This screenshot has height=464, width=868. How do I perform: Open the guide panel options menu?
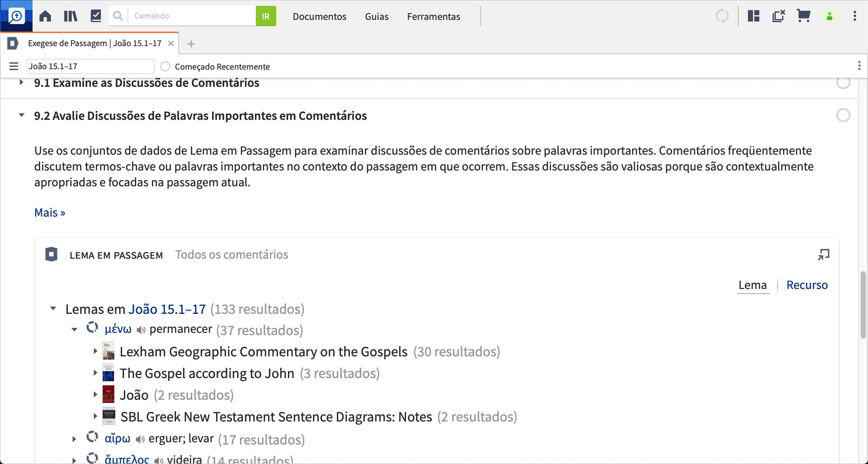[x=859, y=66]
